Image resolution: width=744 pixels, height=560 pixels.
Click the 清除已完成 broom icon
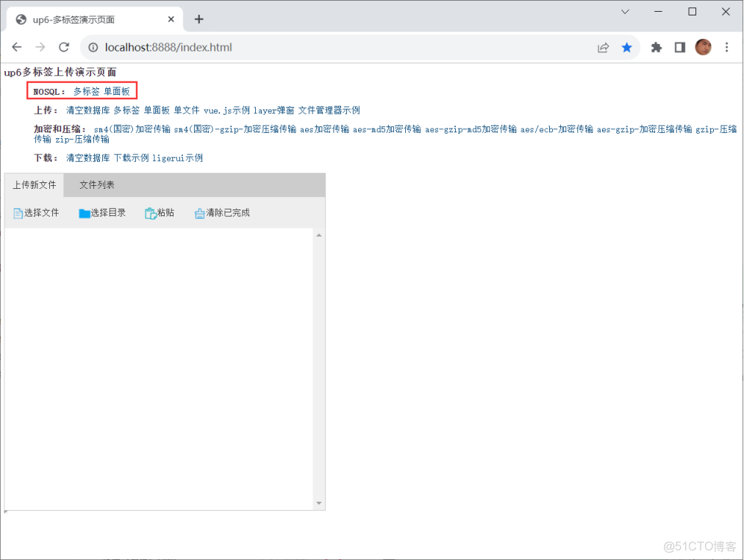tap(200, 212)
